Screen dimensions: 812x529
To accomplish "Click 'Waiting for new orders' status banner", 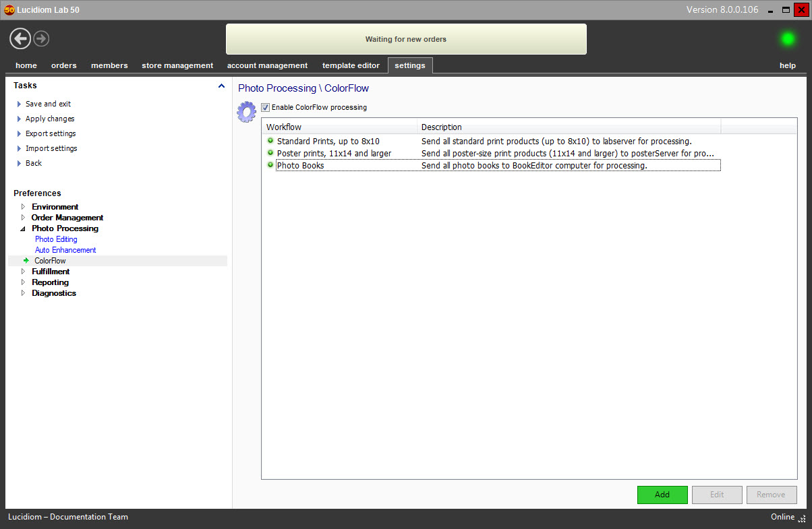I will [406, 39].
